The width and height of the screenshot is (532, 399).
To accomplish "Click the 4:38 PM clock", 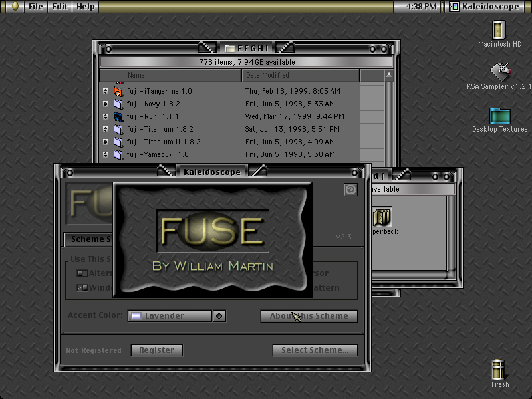I will (x=421, y=7).
